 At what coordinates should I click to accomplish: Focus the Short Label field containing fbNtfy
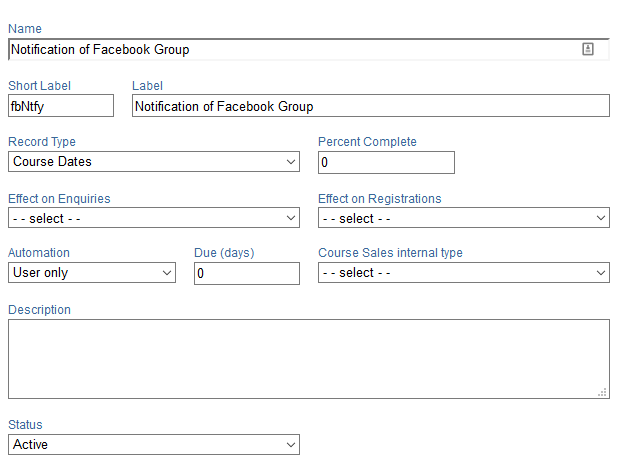point(61,106)
